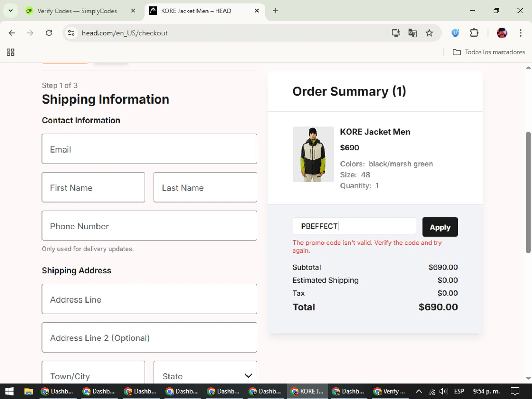
Task: Click the Address Line field
Action: 149,299
